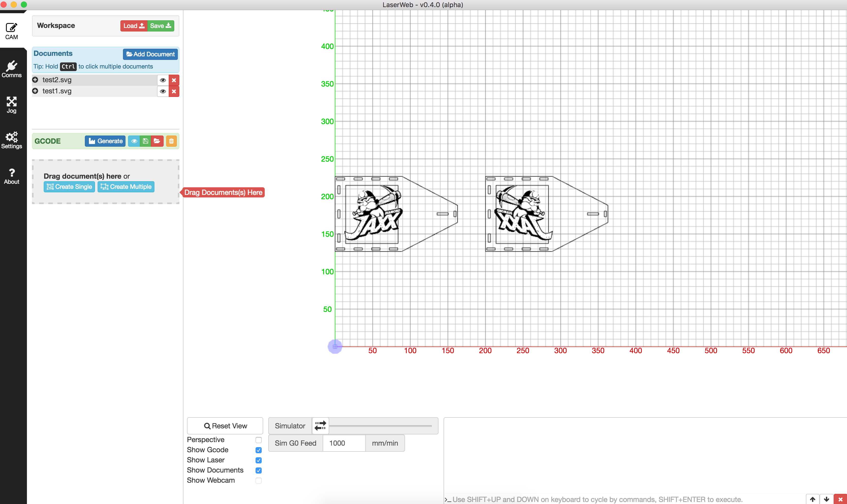Remove test2.svg with red X
847x504 pixels.
click(x=174, y=80)
